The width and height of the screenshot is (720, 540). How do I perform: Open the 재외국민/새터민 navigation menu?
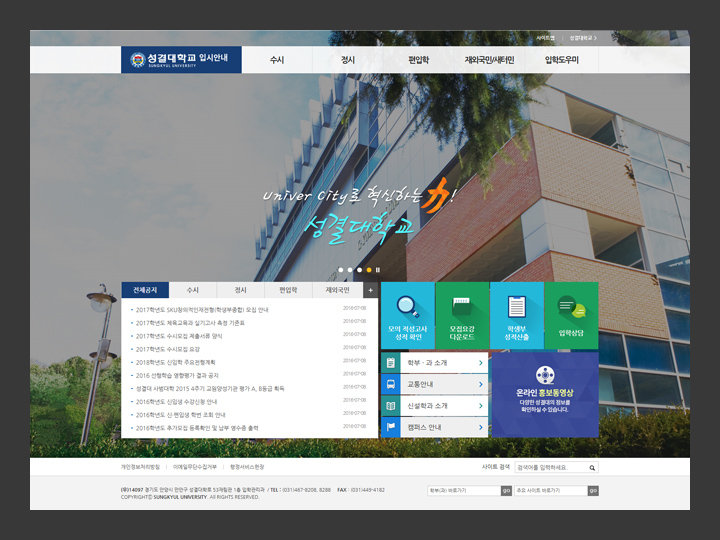[x=489, y=60]
